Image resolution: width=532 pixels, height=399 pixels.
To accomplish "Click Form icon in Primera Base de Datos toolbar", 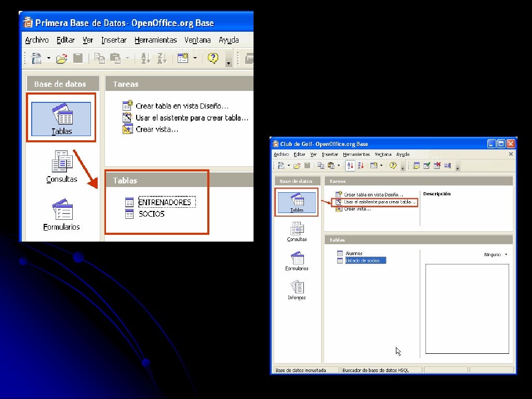I will tap(183, 58).
